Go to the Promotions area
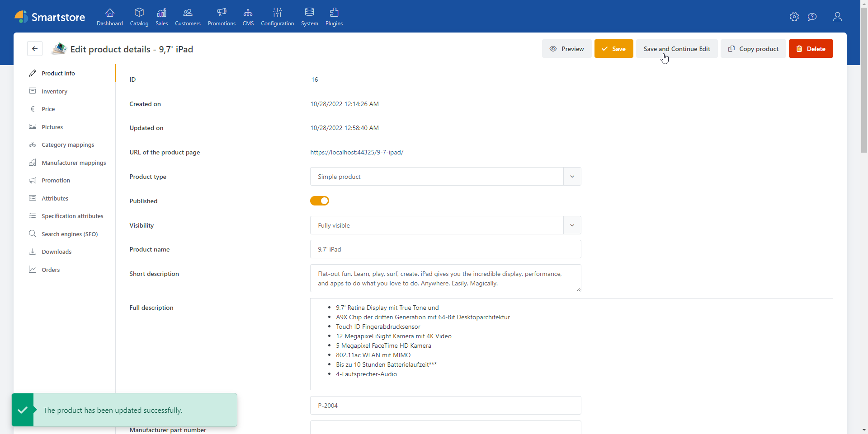 click(x=222, y=17)
